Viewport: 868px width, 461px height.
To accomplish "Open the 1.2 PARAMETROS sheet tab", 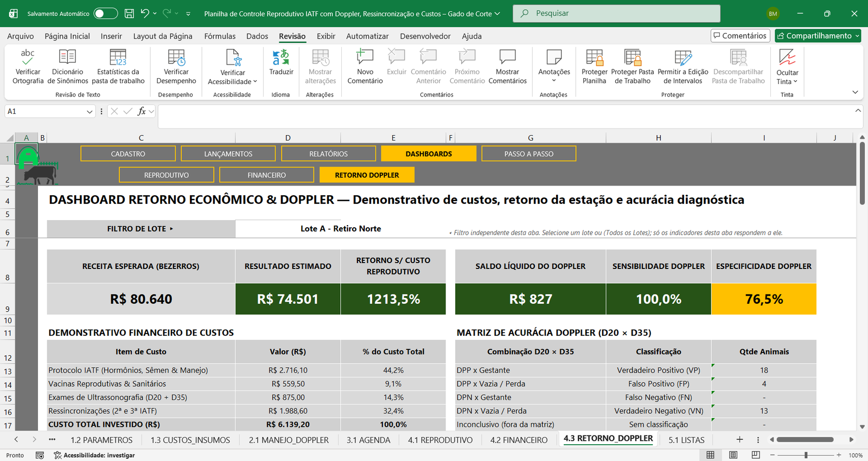I will (x=101, y=440).
